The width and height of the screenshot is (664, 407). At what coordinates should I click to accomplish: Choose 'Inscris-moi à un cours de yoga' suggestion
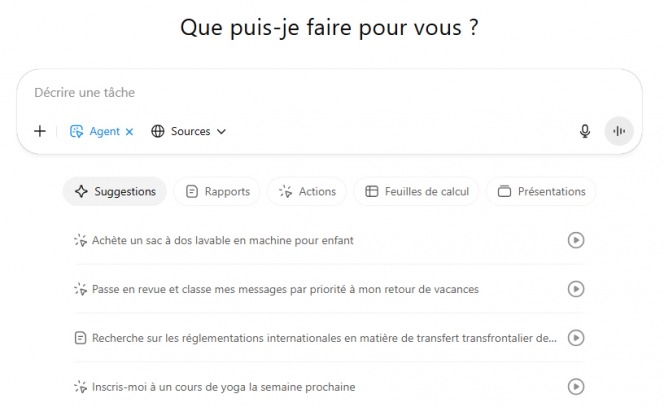point(223,387)
